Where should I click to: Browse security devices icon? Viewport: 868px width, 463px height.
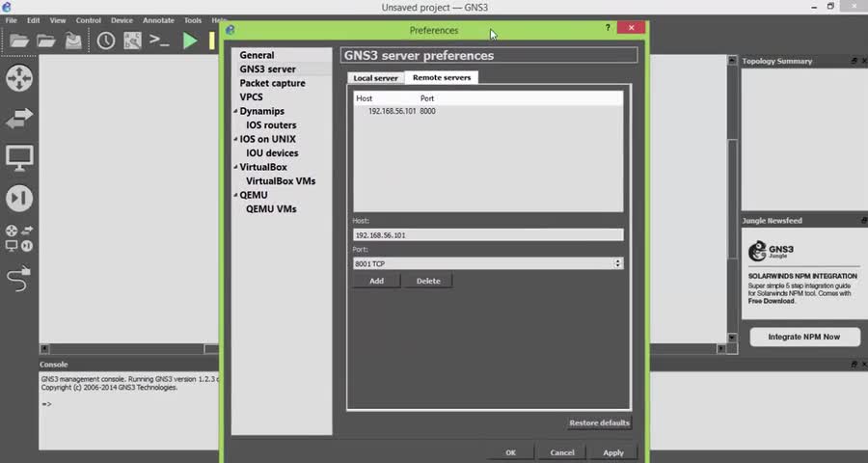(x=19, y=199)
